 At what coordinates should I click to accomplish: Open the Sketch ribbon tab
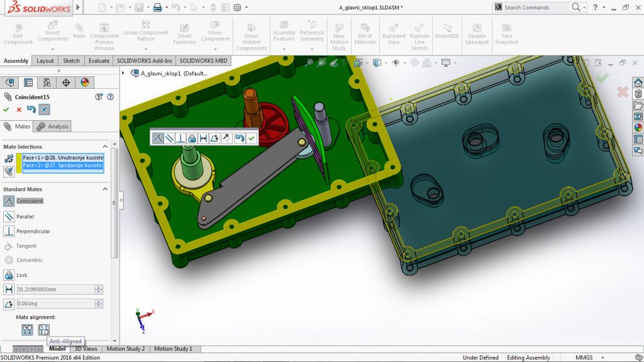71,61
